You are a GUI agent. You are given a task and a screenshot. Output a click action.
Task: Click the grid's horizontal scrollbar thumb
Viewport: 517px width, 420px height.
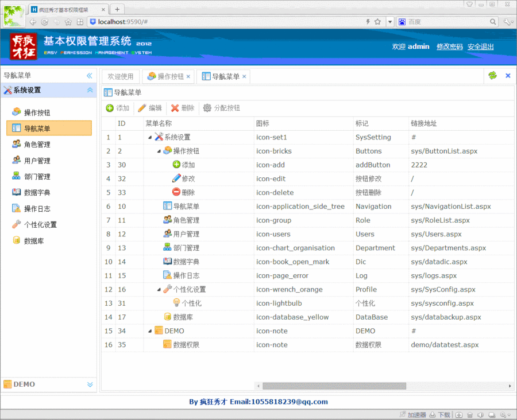point(334,386)
